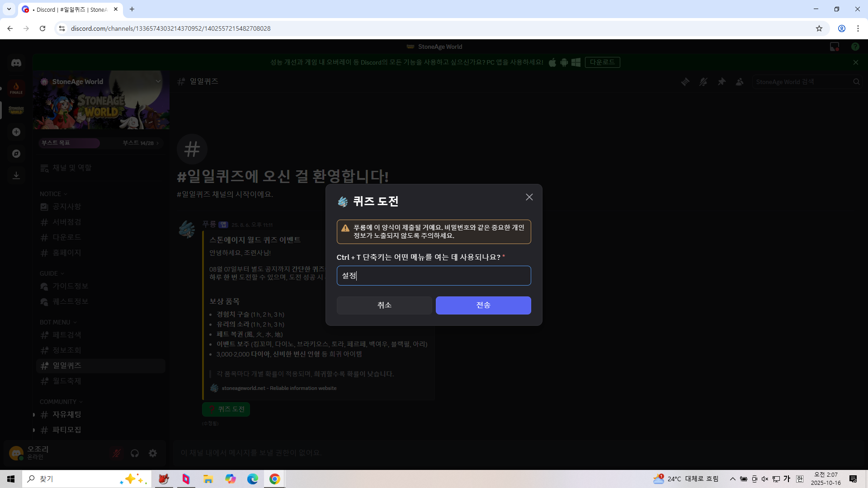
Task: Open Discord direct messages home icon
Action: tap(16, 63)
